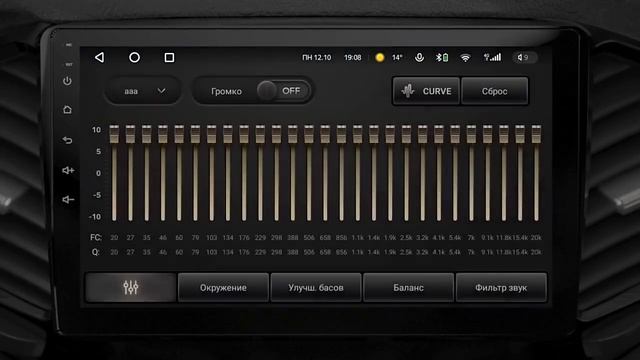Click the 14° temperature reading
The width and height of the screenshot is (640, 360).
(x=397, y=58)
